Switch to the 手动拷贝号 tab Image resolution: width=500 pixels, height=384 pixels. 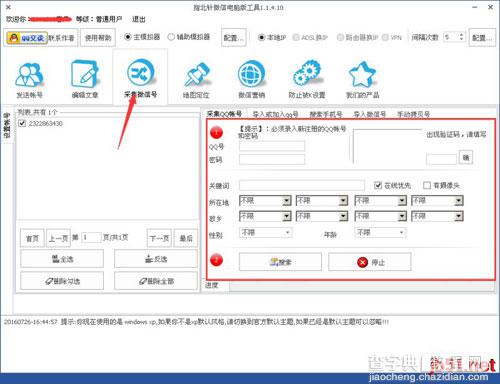(413, 114)
